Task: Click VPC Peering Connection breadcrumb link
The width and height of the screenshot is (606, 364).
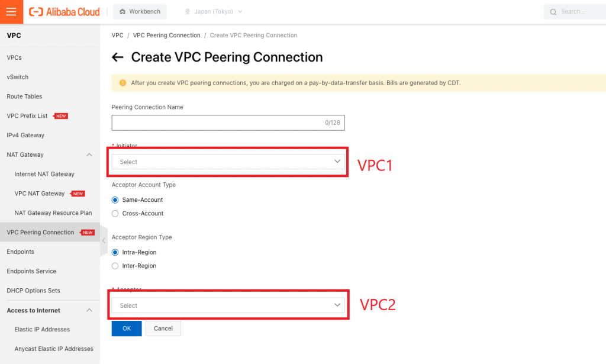Action: tap(166, 36)
